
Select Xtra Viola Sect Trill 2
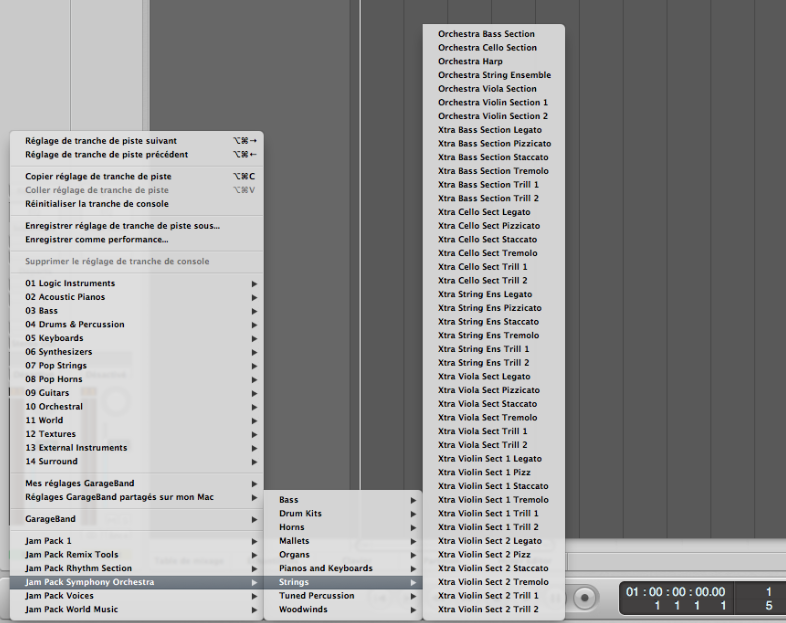pyautogui.click(x=494, y=445)
